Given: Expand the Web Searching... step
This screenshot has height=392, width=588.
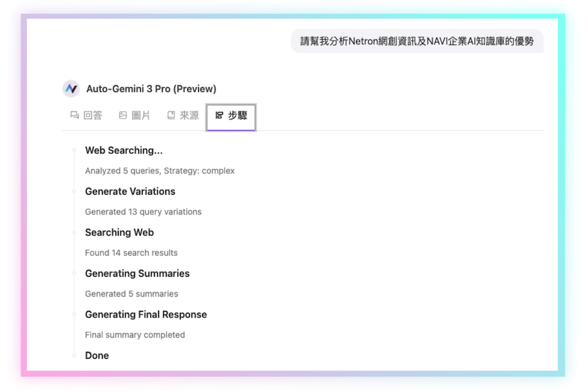Looking at the screenshot, I should 123,150.
